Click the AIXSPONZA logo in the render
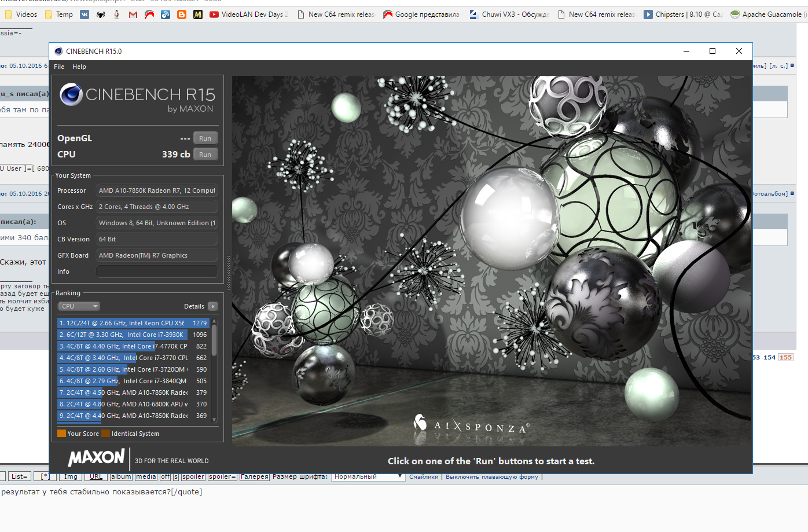 pos(471,424)
